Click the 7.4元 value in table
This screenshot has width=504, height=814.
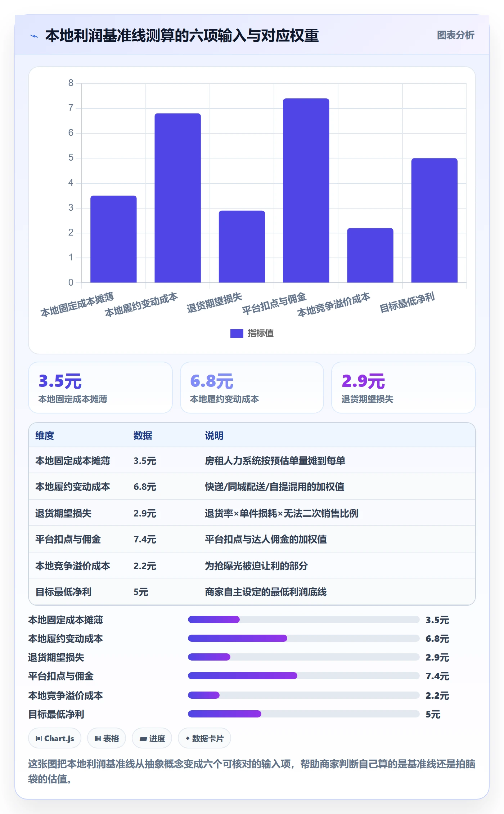145,539
